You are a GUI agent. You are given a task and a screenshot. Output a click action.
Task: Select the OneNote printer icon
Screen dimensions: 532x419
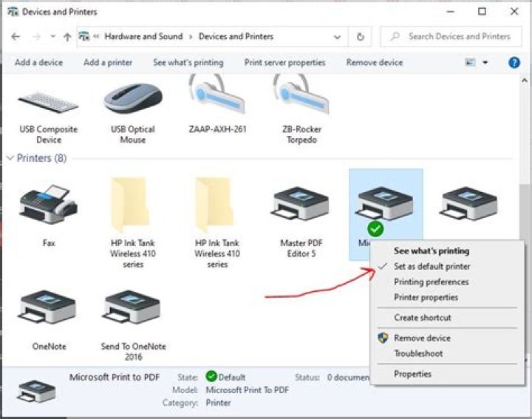click(x=47, y=307)
